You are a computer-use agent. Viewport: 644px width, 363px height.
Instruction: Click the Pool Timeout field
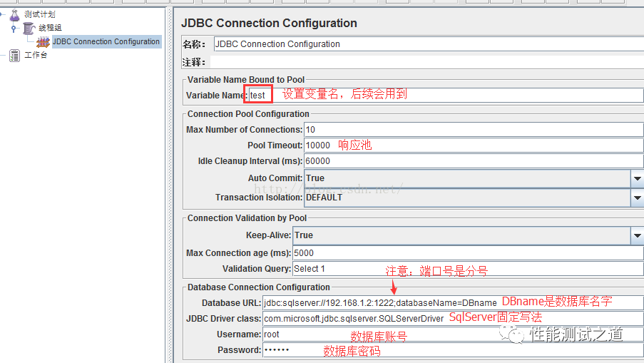474,145
